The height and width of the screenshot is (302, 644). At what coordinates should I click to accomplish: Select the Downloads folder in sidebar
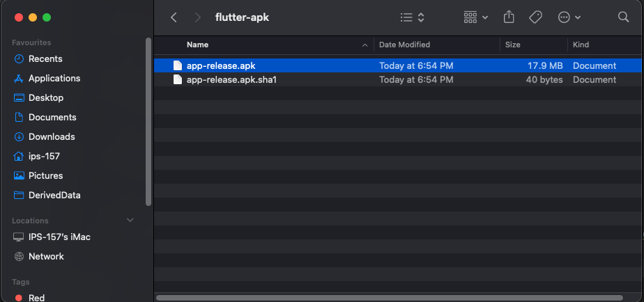coord(52,137)
